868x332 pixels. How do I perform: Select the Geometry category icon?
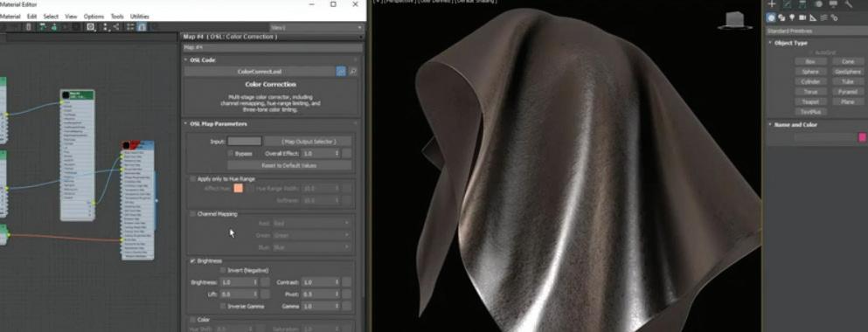(x=771, y=17)
